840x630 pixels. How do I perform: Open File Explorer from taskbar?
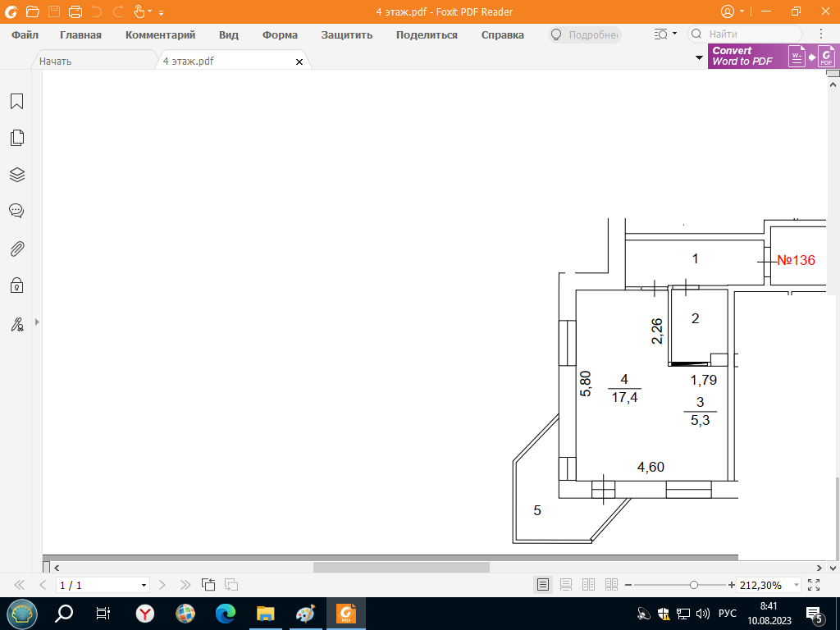pyautogui.click(x=266, y=614)
